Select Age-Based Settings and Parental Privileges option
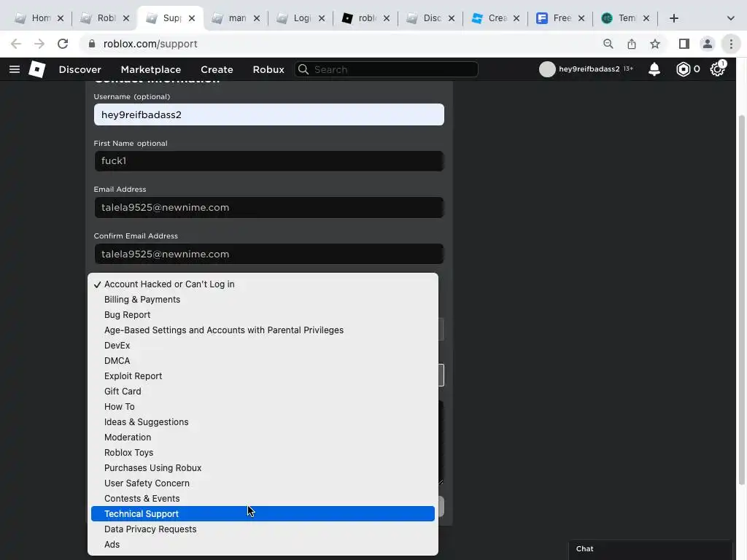747x560 pixels. click(263, 330)
